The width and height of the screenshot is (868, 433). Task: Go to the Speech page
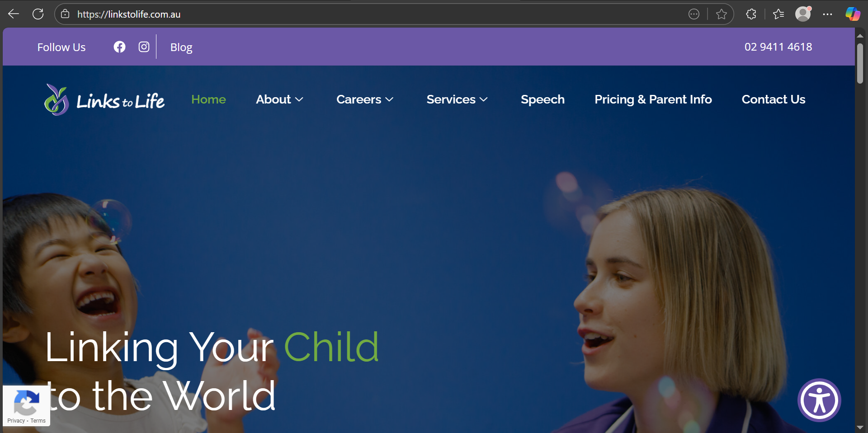click(542, 99)
